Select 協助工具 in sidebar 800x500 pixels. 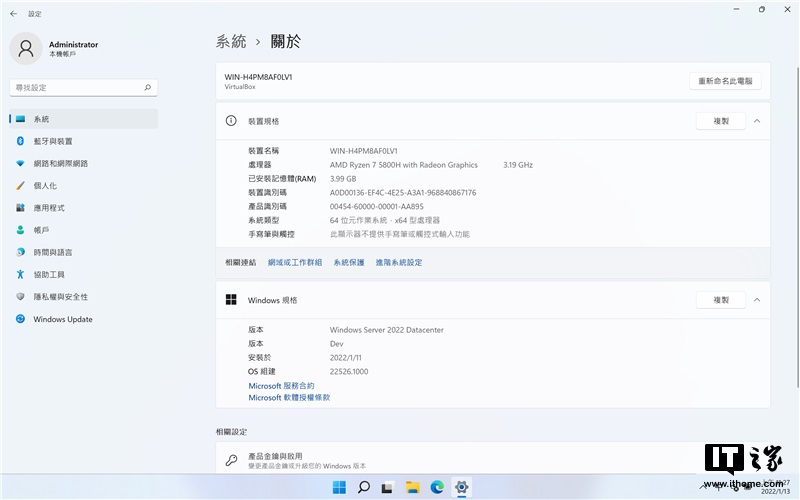(x=49, y=274)
